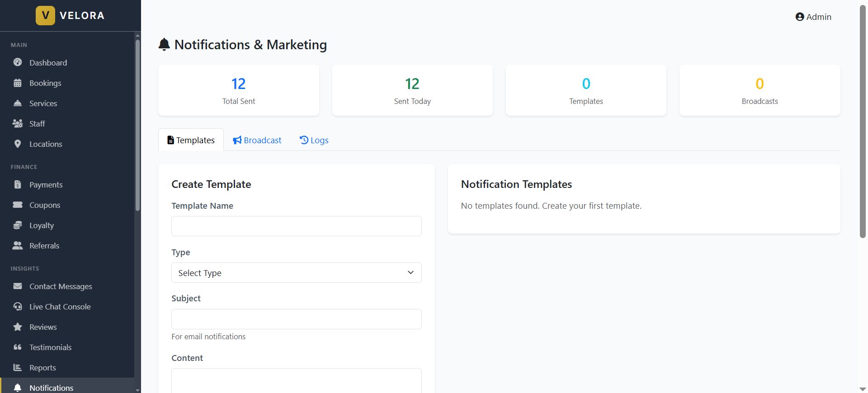This screenshot has height=393, width=868.
Task: Go to Contact Messages page
Action: coord(61,286)
